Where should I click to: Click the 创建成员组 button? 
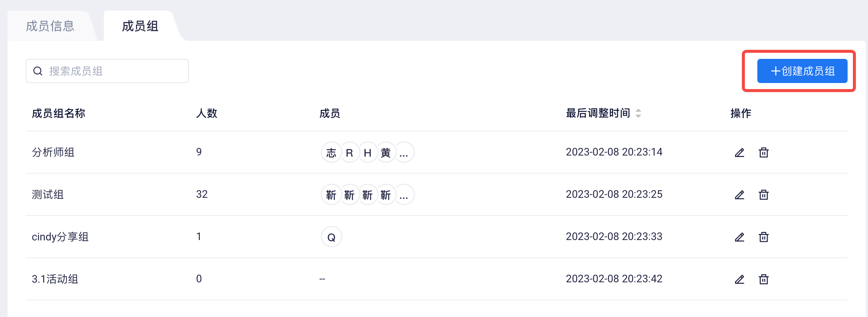[x=802, y=71]
